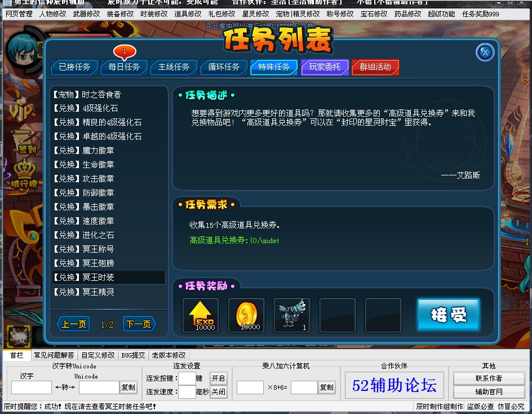Click the gold coin 10000 reward icon

[246, 315]
